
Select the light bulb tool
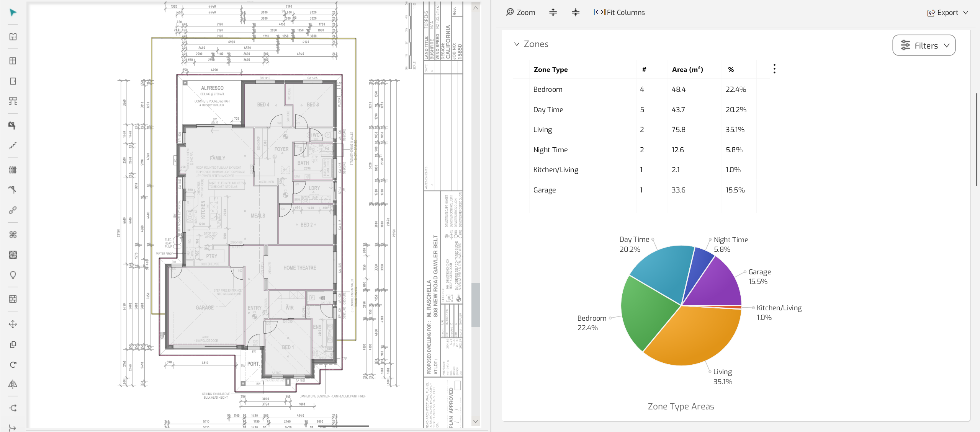coord(13,275)
